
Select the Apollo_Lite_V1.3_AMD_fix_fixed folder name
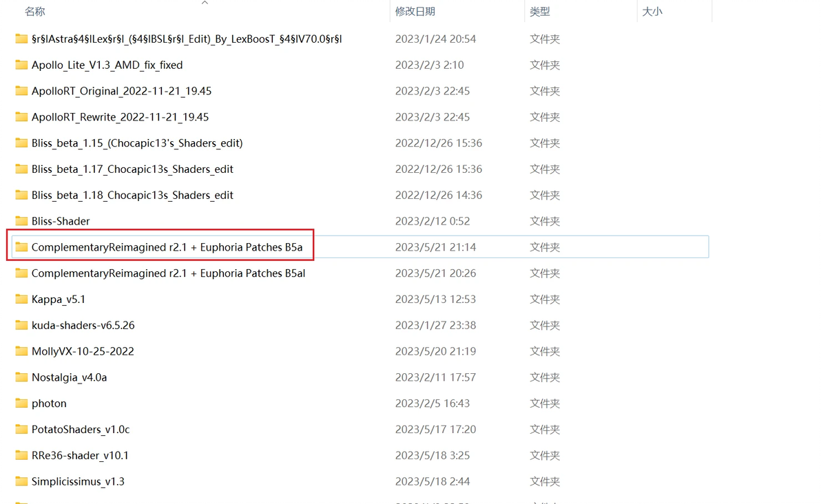(x=107, y=65)
